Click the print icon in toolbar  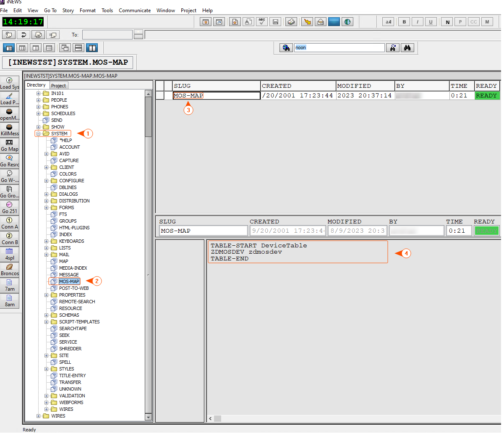tap(291, 22)
